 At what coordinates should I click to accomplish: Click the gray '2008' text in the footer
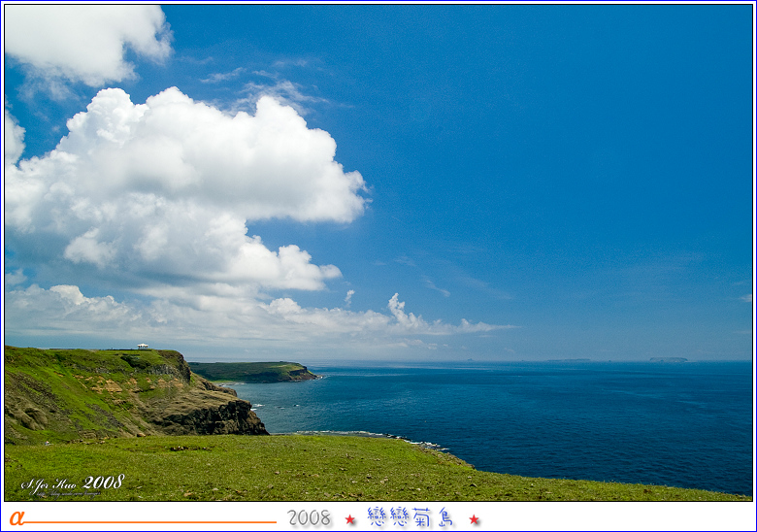point(309,518)
